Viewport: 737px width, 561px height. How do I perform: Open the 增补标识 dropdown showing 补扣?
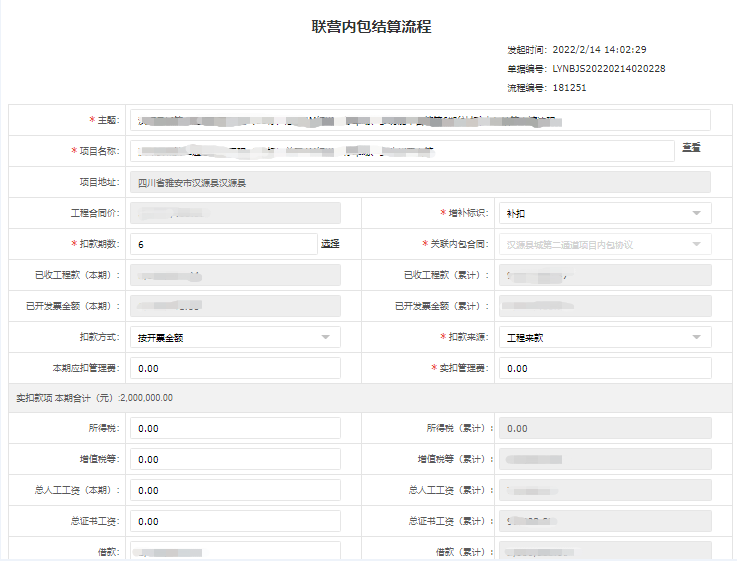(x=604, y=213)
